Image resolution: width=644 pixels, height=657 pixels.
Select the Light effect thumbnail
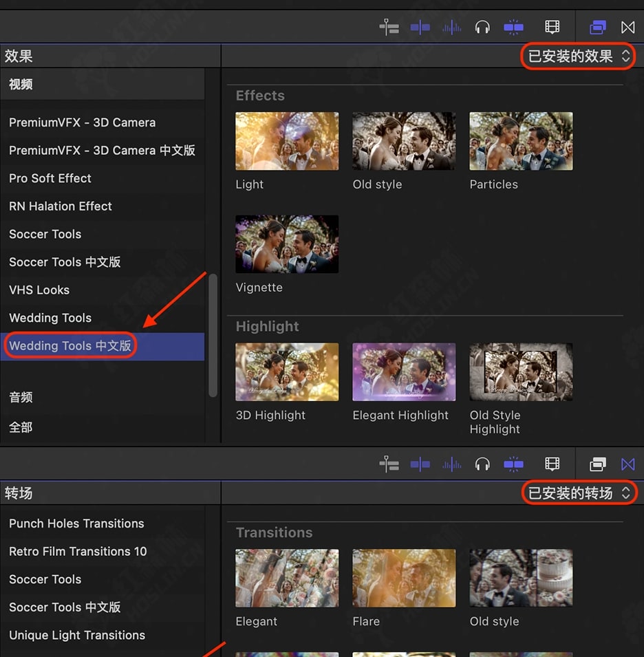tap(287, 141)
